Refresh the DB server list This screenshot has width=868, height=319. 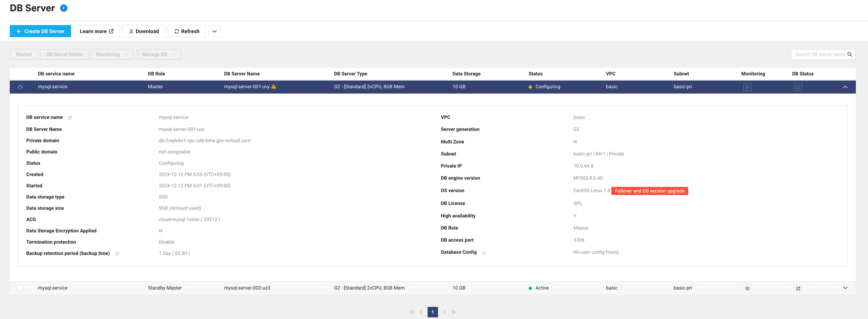[187, 31]
